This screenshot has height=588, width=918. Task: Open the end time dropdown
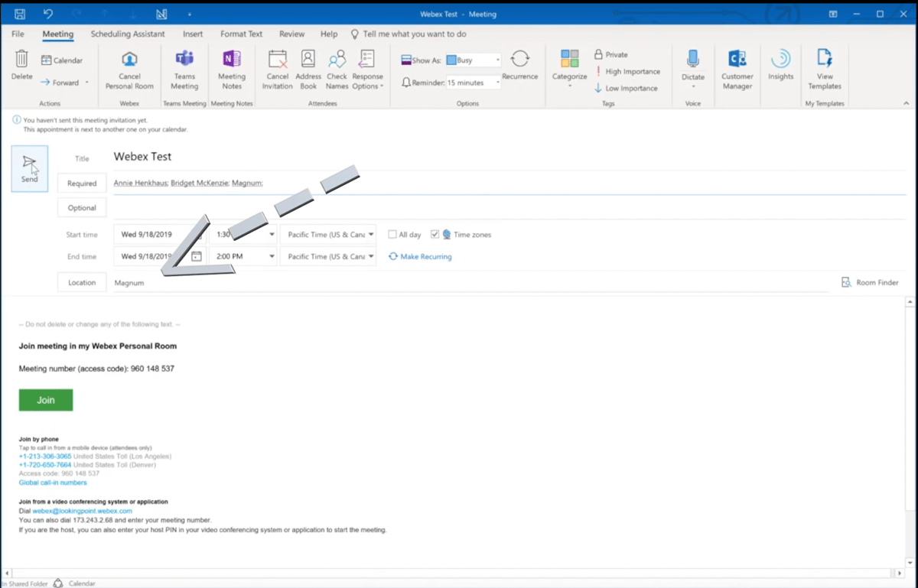tap(272, 256)
